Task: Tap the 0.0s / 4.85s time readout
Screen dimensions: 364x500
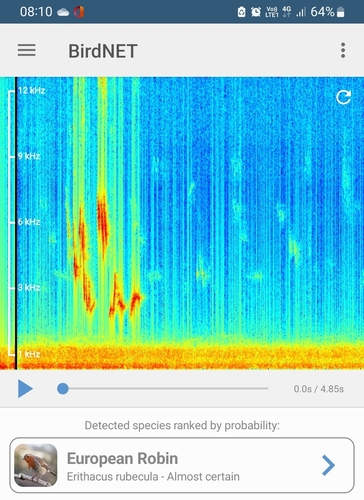Action: [x=319, y=389]
